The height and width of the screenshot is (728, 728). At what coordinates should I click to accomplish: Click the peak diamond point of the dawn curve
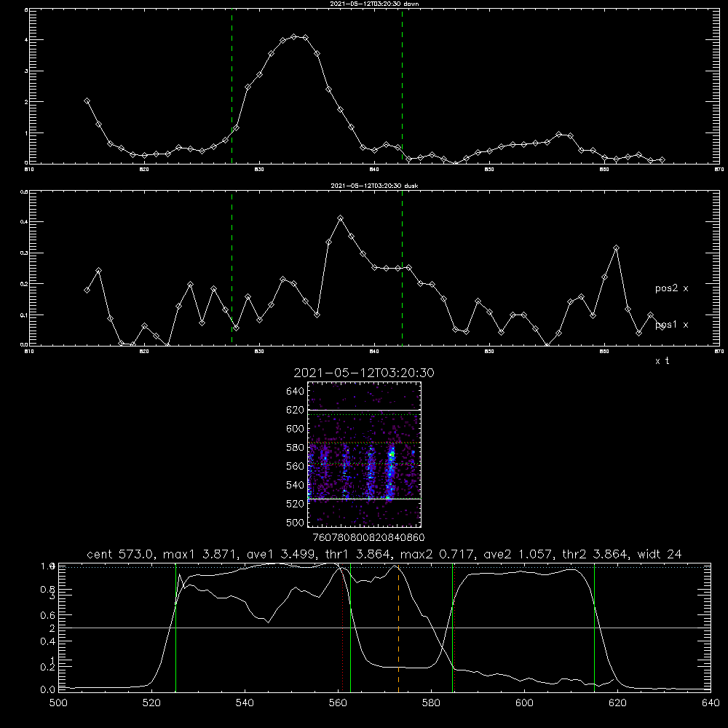point(294,36)
